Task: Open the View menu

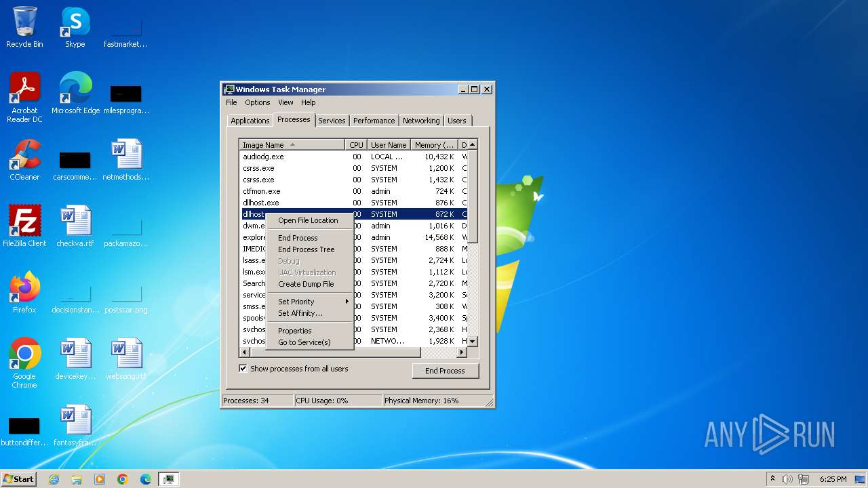Action: (x=285, y=102)
